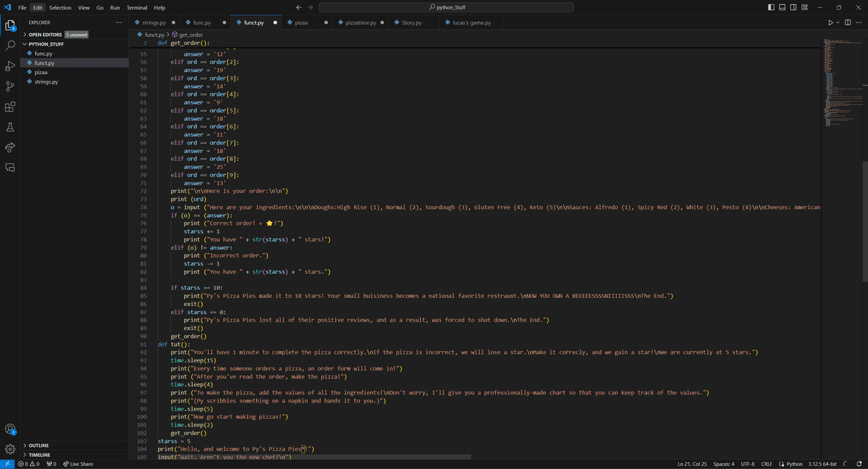Open strings.py in the Explorer tree

coord(46,81)
